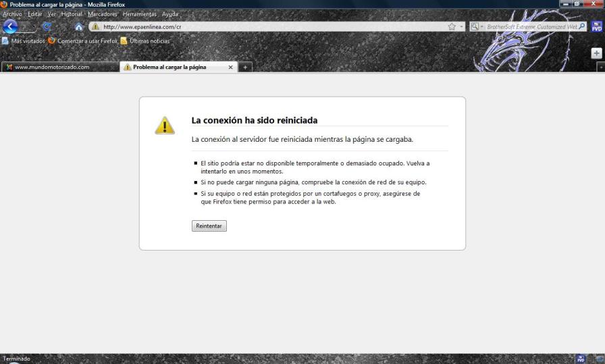Reload the page with the refresh icon
Screen dimensions: 605x364
pos(47,26)
